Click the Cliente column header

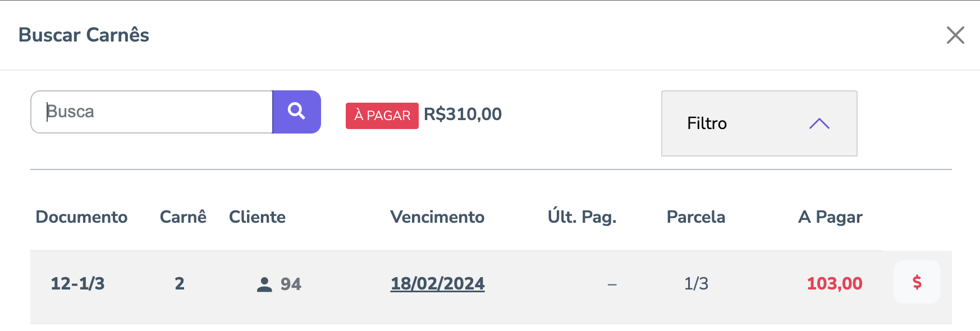click(257, 217)
